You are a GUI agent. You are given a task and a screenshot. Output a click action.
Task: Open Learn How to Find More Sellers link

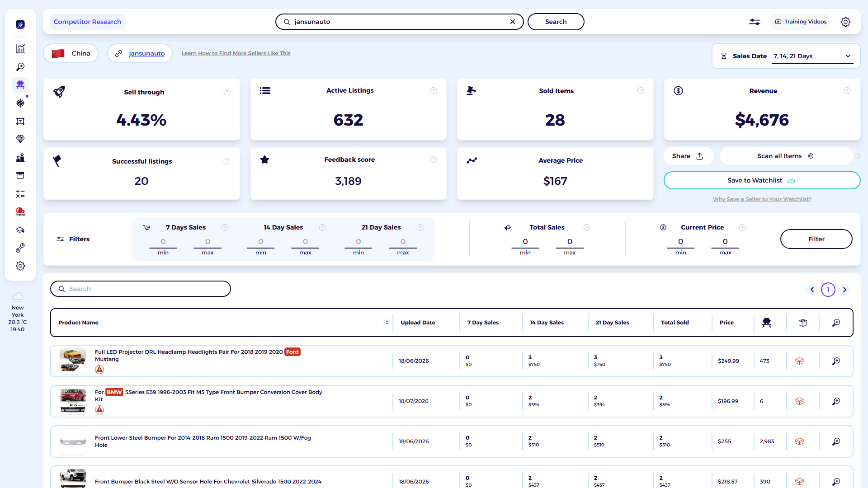[x=236, y=53]
